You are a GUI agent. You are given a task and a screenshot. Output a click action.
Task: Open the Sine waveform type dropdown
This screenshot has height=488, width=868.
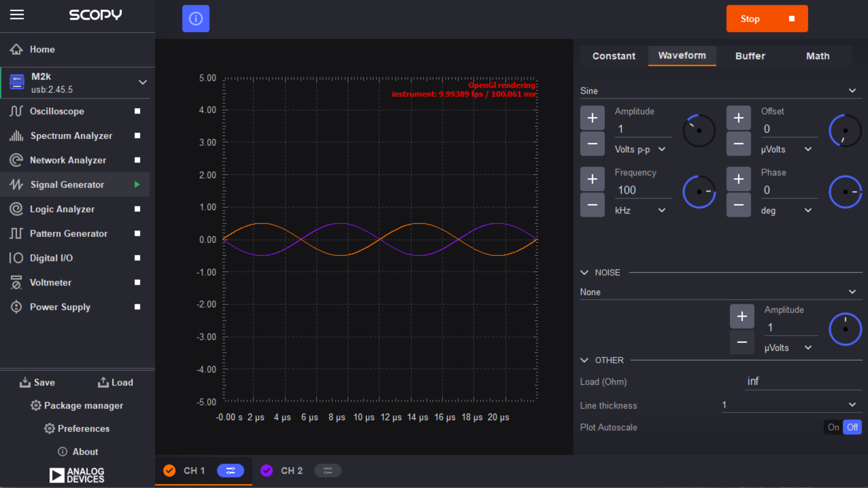[x=721, y=91]
